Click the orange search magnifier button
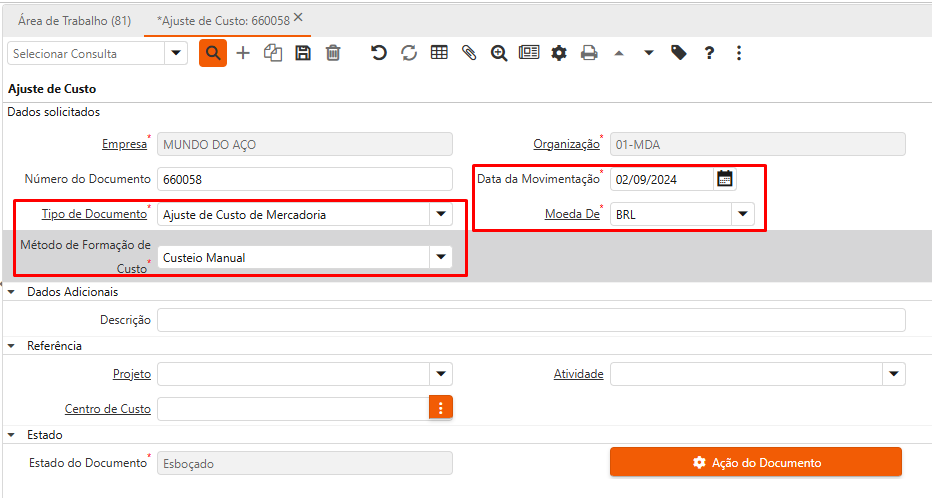 [213, 53]
